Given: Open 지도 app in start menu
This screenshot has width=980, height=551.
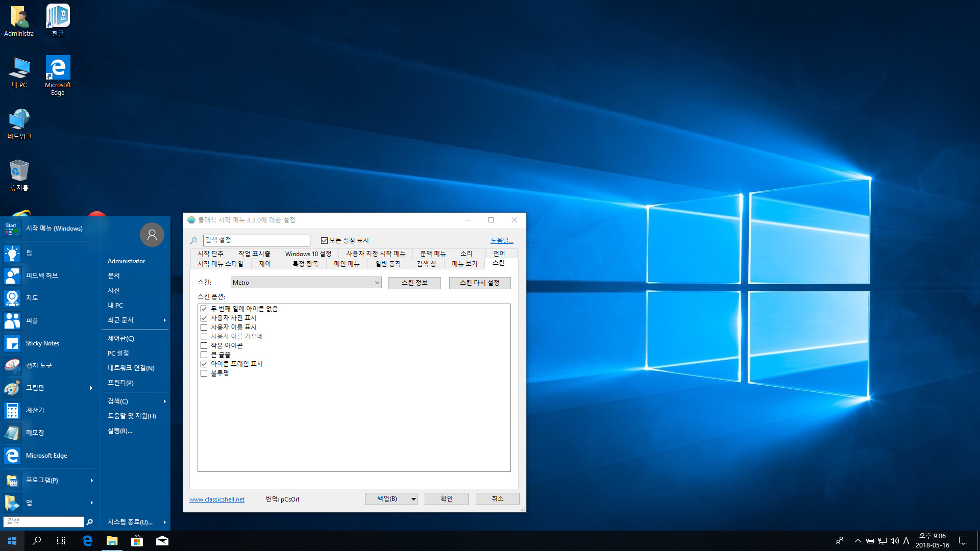Looking at the screenshot, I should click(48, 298).
